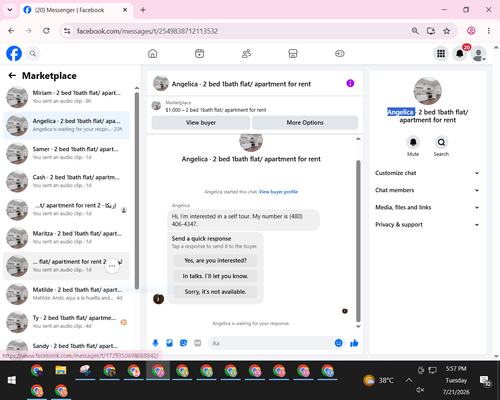Open the tab search dropdown arrow
Image resolution: width=500 pixels, height=400 pixels.
10,10
